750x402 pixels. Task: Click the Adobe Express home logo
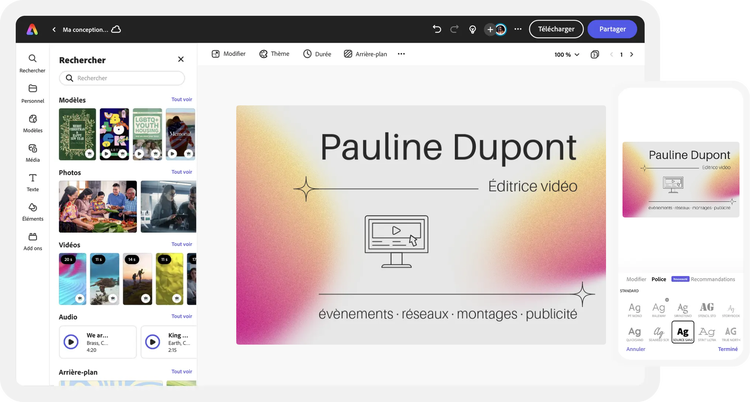coord(32,30)
